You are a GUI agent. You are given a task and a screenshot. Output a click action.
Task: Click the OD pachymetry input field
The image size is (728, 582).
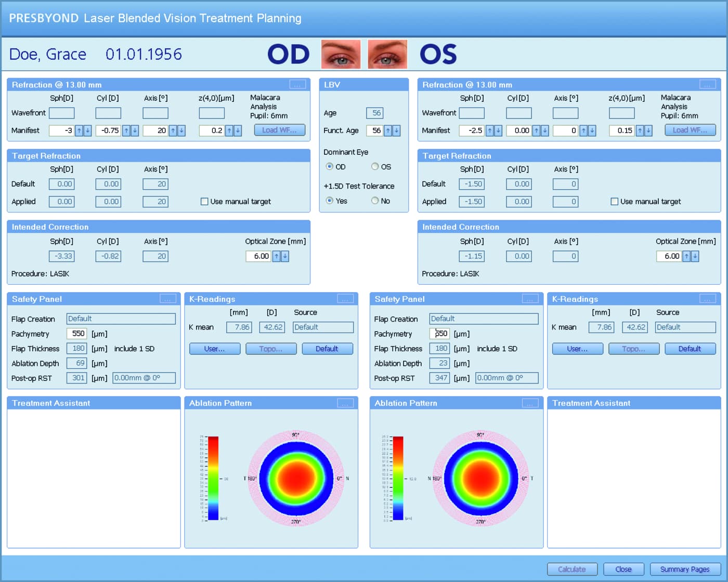pos(77,334)
